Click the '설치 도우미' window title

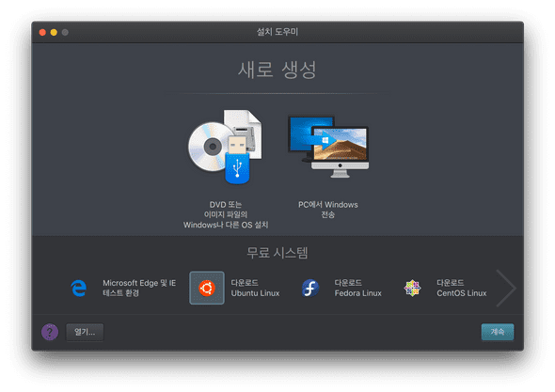point(277,32)
